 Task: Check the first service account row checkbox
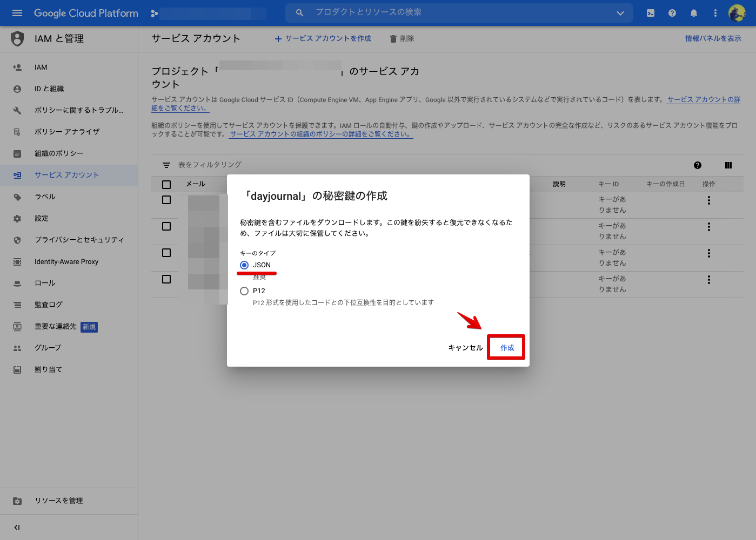[x=166, y=200]
